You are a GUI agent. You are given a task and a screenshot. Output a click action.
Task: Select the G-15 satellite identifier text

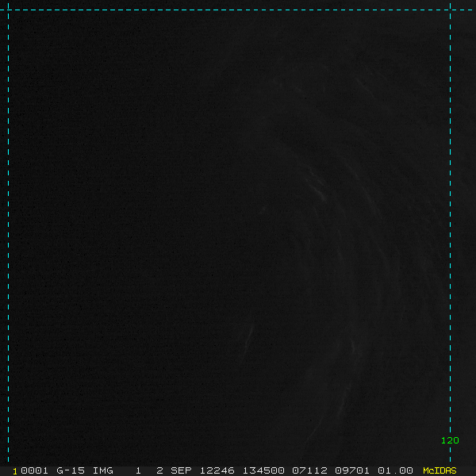(71, 470)
